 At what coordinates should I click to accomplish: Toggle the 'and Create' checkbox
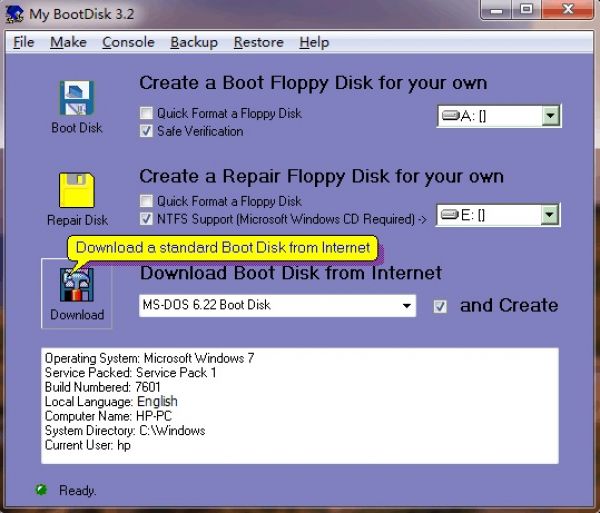click(440, 306)
